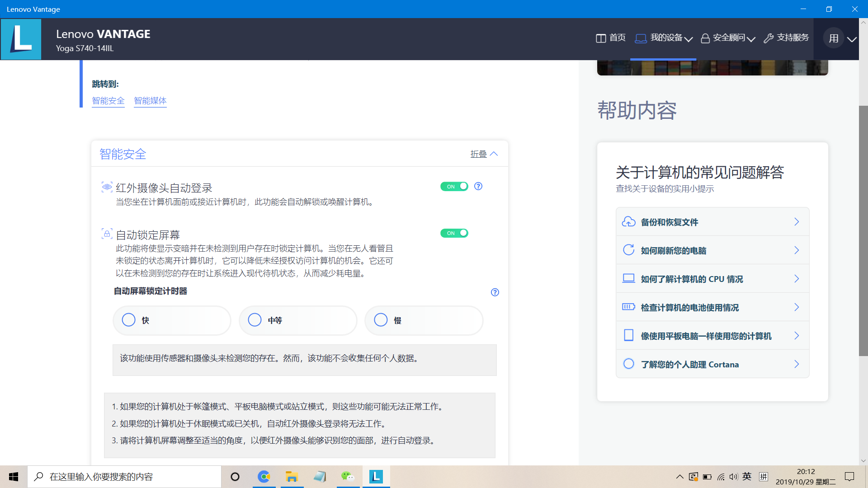
Task: Jump to 智能媒体 section link
Action: coord(150,101)
